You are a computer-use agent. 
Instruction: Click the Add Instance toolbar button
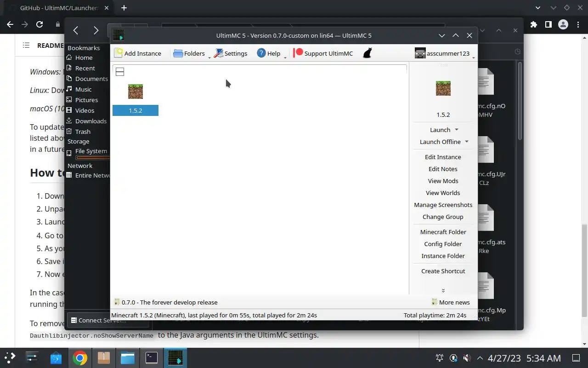pyautogui.click(x=138, y=53)
